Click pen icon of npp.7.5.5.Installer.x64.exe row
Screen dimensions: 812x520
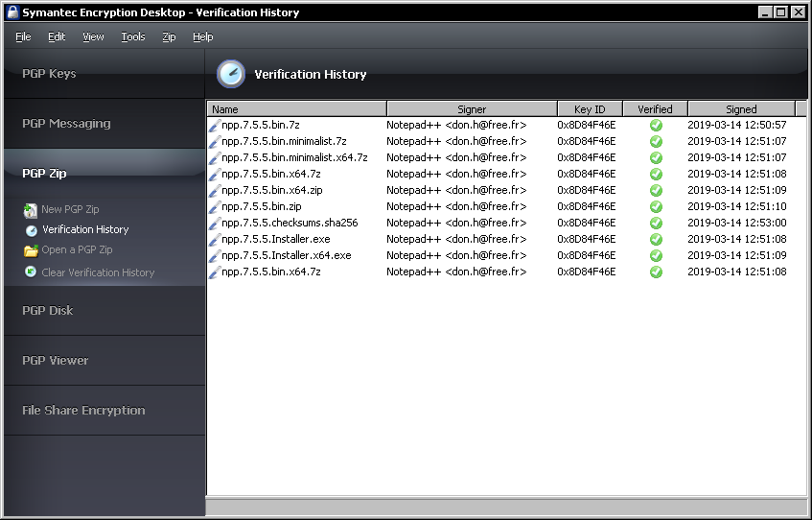point(215,256)
